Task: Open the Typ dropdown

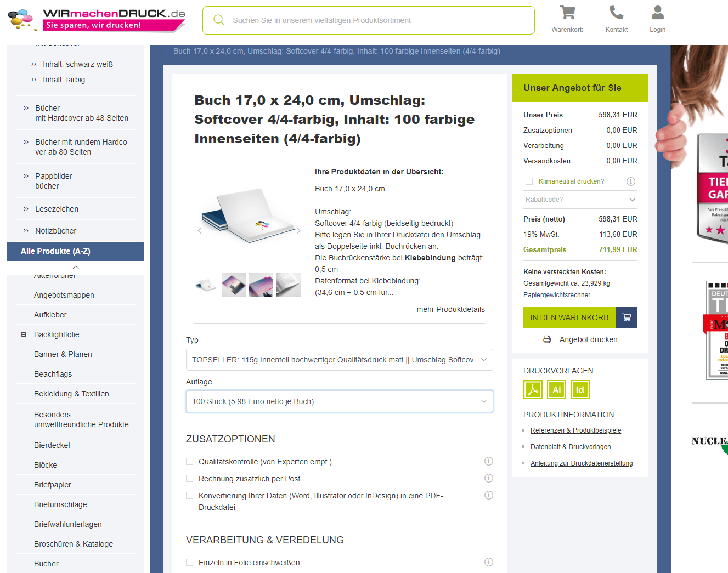Action: (x=339, y=360)
